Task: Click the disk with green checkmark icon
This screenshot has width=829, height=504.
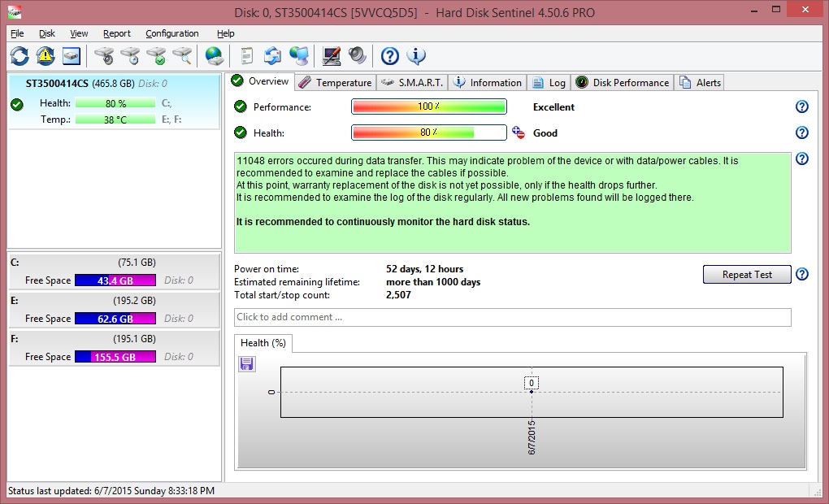Action: [156, 55]
